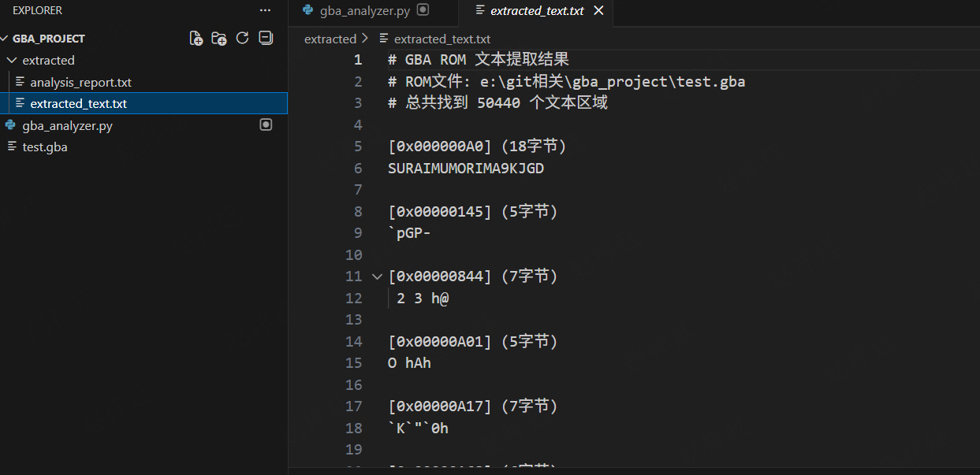Screen dimensions: 980x475
Task: Switch to the gba_analyzer.py tab
Action: [364, 11]
